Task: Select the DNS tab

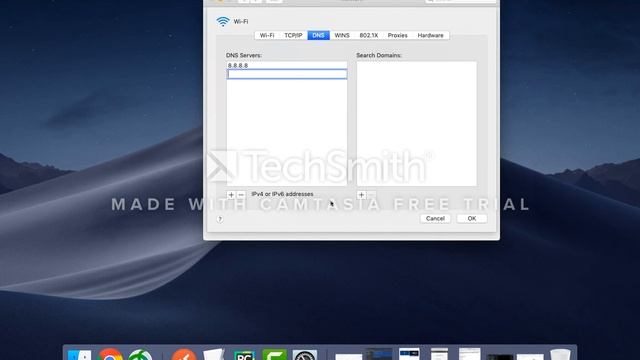Action: pos(318,36)
